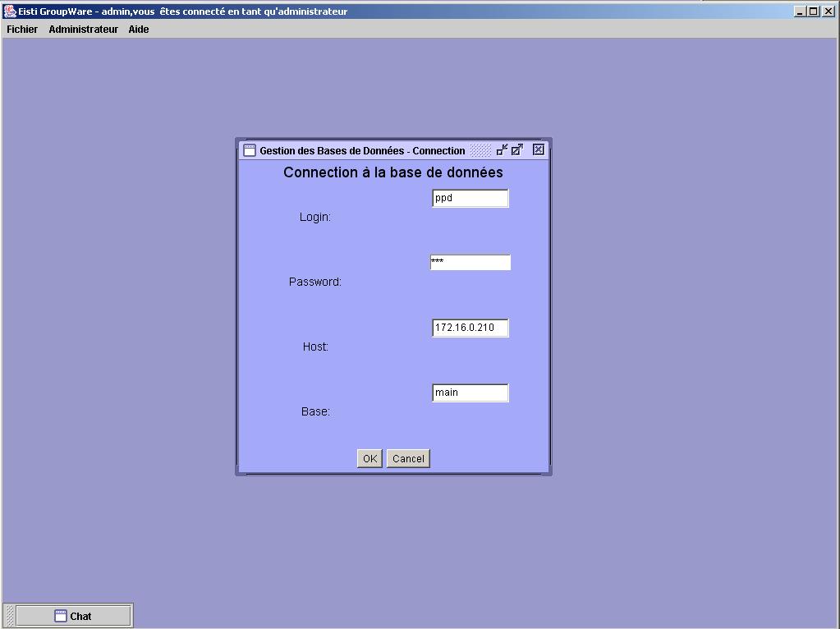The height and width of the screenshot is (629, 840).
Task: Close the database Connection internal dialog
Action: [539, 149]
